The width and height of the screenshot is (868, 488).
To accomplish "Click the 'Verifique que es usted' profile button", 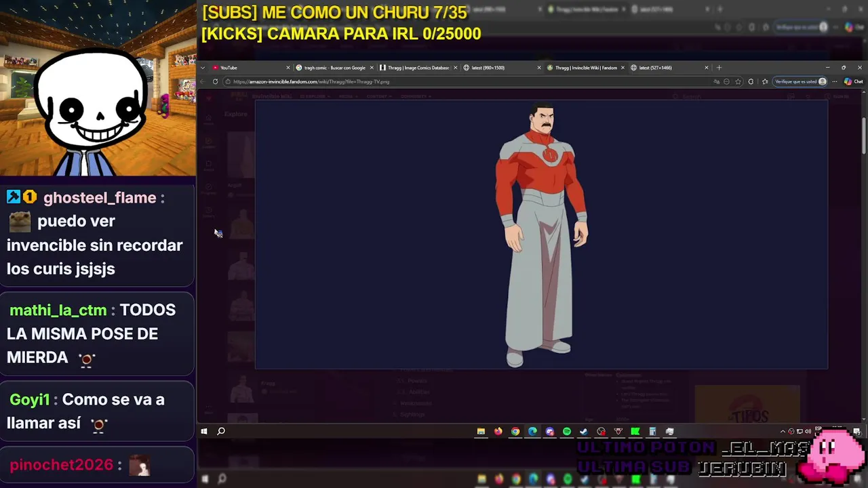I will 801,81.
